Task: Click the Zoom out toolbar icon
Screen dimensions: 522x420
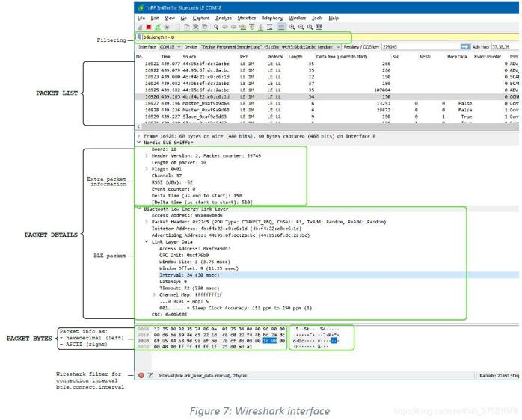Action: pos(301,28)
